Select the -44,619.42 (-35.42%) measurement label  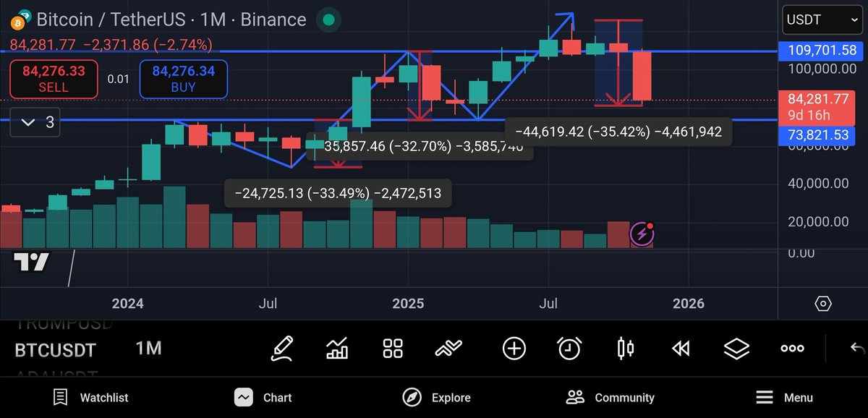tap(618, 132)
